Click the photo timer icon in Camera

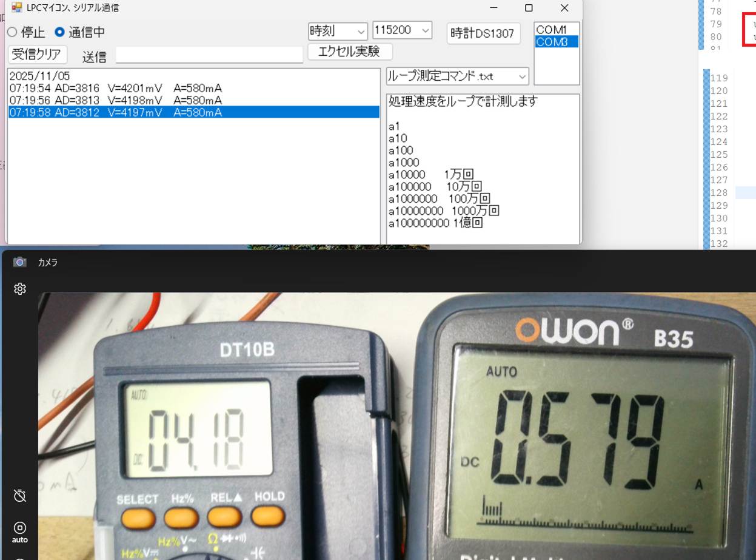pyautogui.click(x=20, y=496)
